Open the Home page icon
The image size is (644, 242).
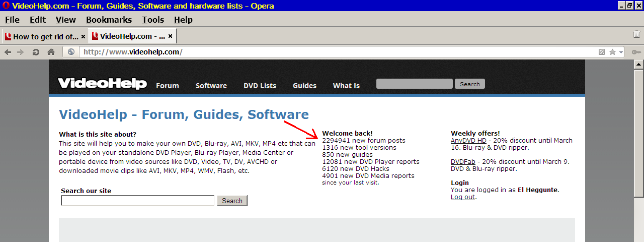pyautogui.click(x=51, y=52)
